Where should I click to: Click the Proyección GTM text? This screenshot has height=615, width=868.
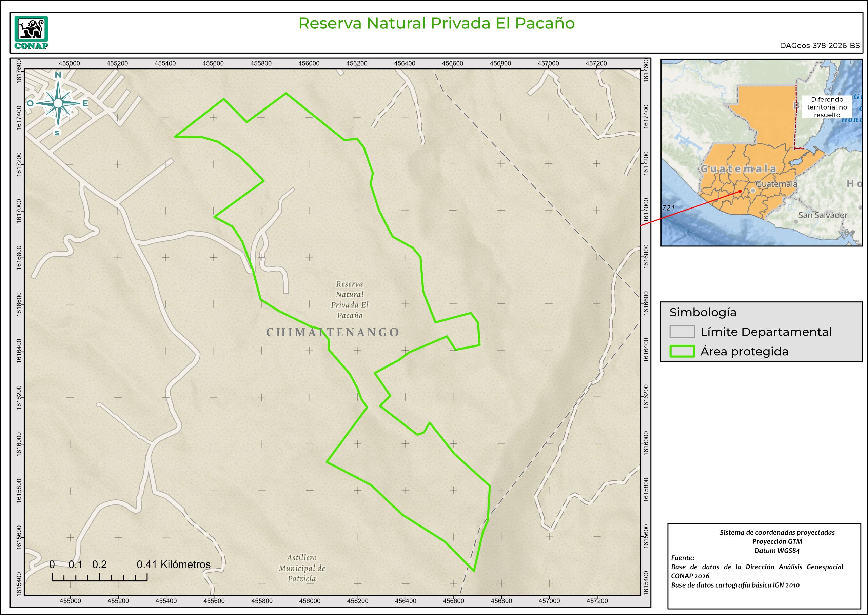click(777, 541)
